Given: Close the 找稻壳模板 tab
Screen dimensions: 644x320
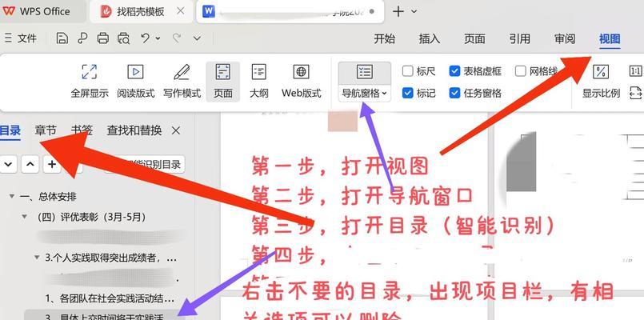Looking at the screenshot, I should coord(180,11).
